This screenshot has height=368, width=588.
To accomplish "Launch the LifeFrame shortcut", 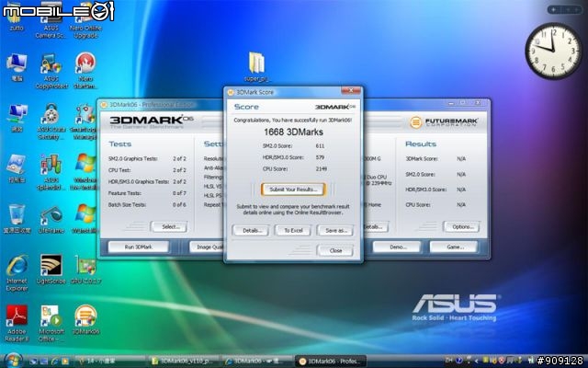I will (x=51, y=219).
